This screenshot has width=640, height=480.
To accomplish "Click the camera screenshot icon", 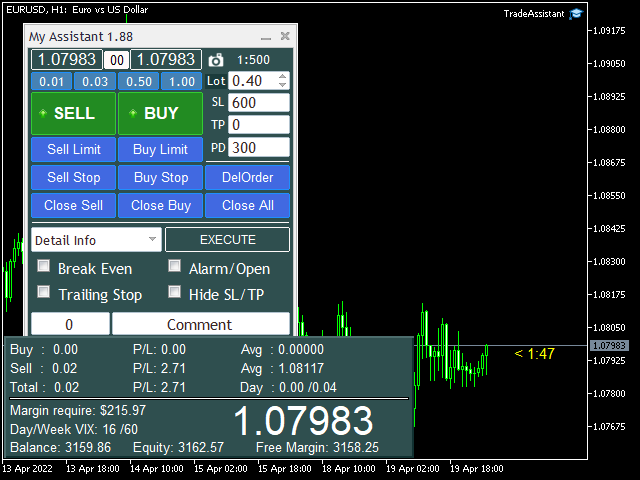I will 216,60.
